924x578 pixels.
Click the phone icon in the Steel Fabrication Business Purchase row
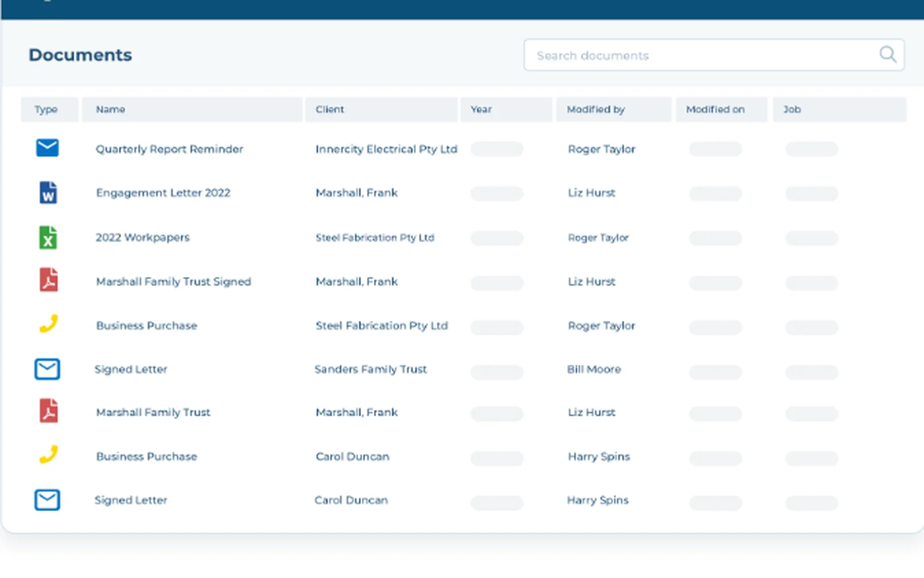(x=49, y=324)
